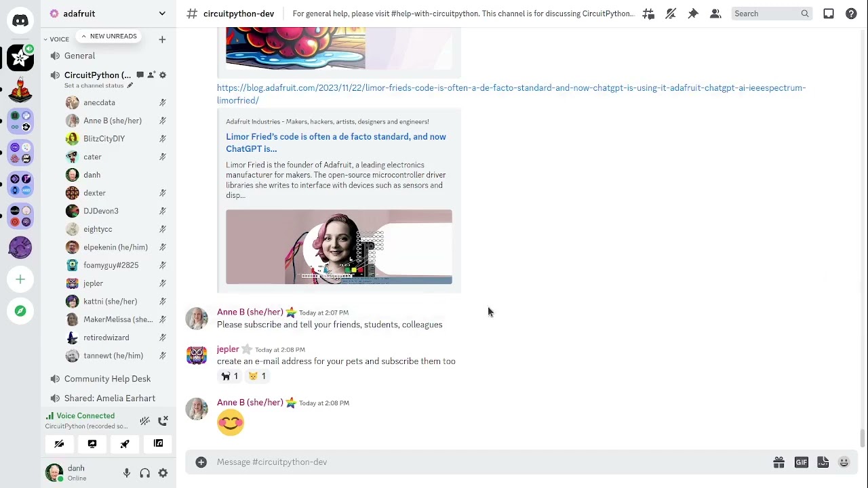Disconnect from voice call
This screenshot has width=868, height=488.
point(163,421)
